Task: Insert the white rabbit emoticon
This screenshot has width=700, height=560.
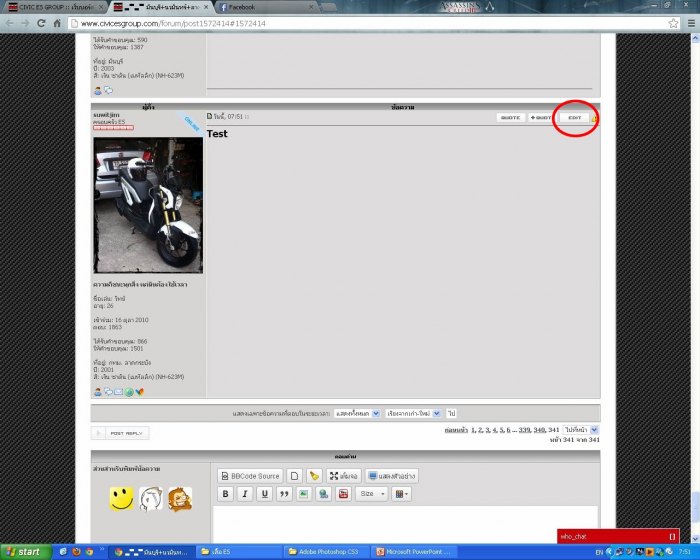Action: [151, 499]
